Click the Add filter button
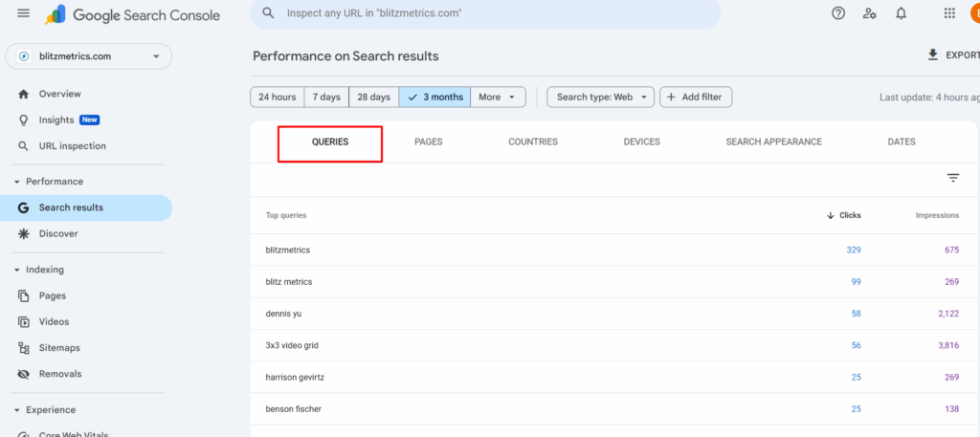This screenshot has width=980, height=437. (x=696, y=97)
